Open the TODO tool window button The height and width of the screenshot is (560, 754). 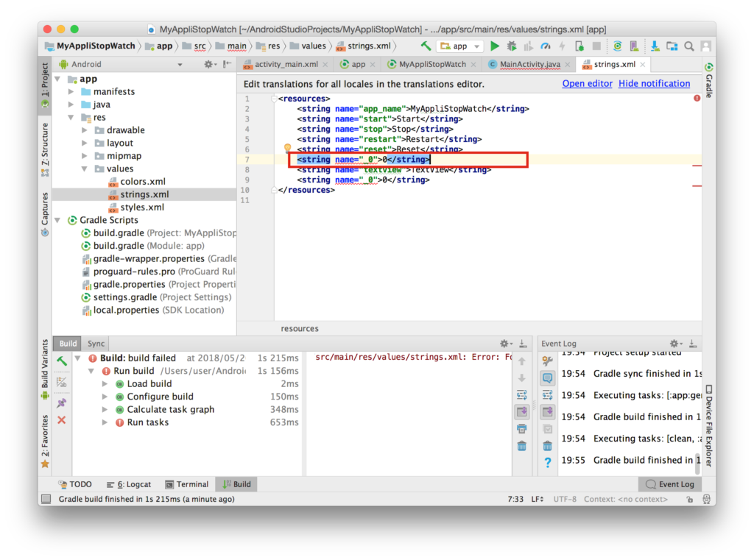pos(75,484)
